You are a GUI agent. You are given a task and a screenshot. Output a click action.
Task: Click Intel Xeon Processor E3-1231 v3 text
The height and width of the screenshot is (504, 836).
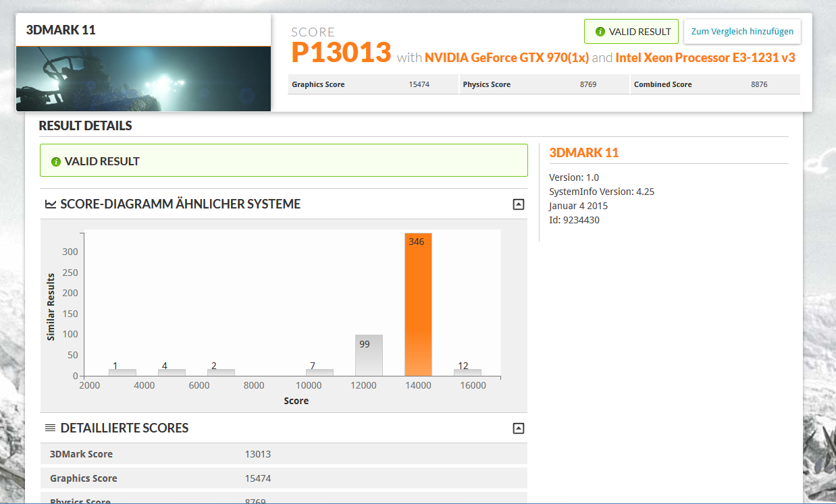coord(705,58)
